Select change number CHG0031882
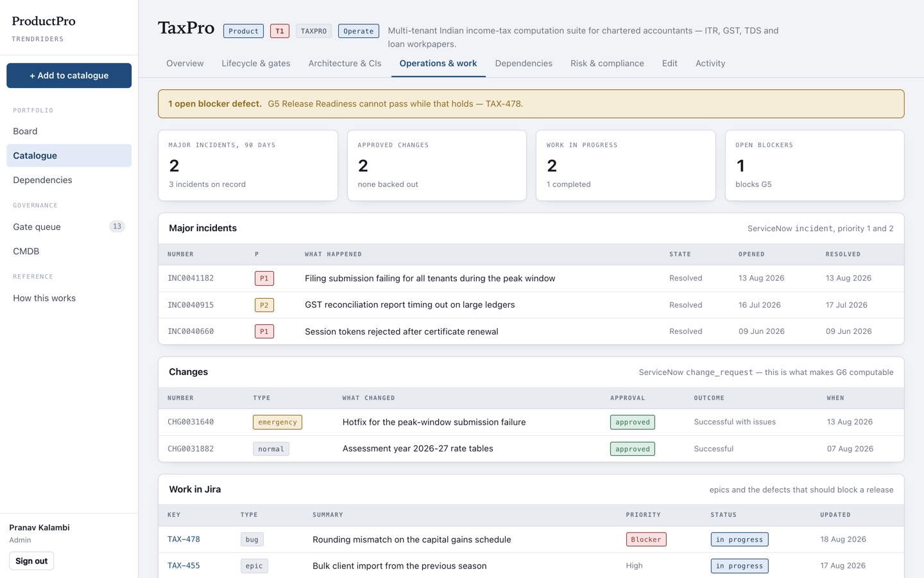This screenshot has height=578, width=924. tap(191, 449)
